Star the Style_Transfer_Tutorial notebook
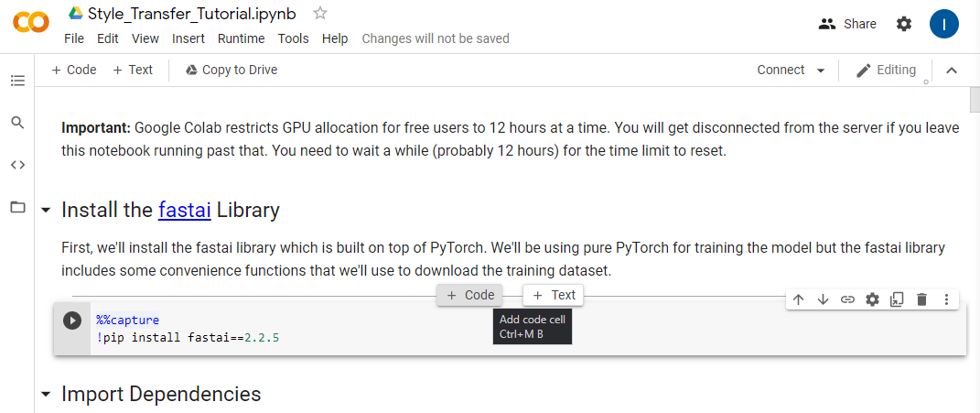 click(319, 13)
